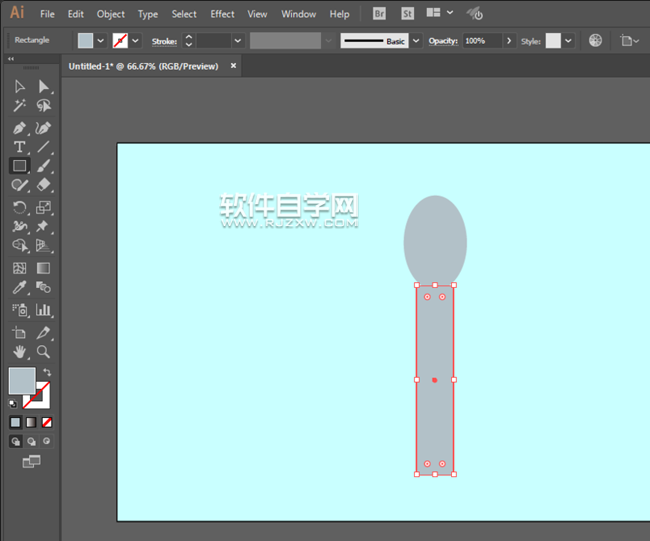Activate the Zoom tool
This screenshot has height=541, width=650.
(44, 352)
